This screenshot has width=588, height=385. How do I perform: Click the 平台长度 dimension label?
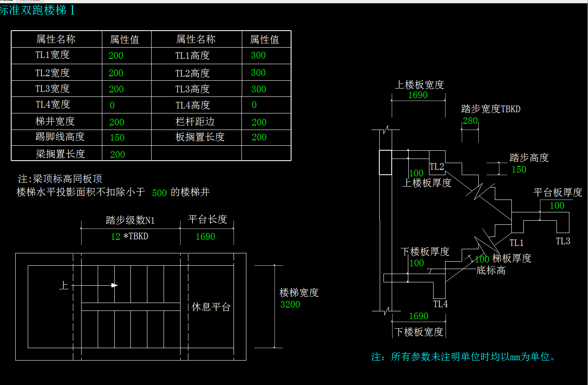click(x=207, y=219)
